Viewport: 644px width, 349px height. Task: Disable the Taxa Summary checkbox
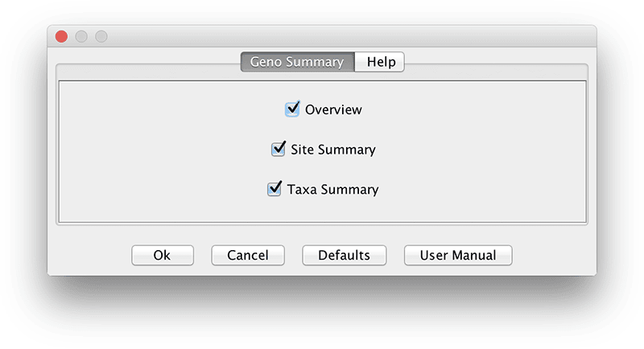coord(275,189)
